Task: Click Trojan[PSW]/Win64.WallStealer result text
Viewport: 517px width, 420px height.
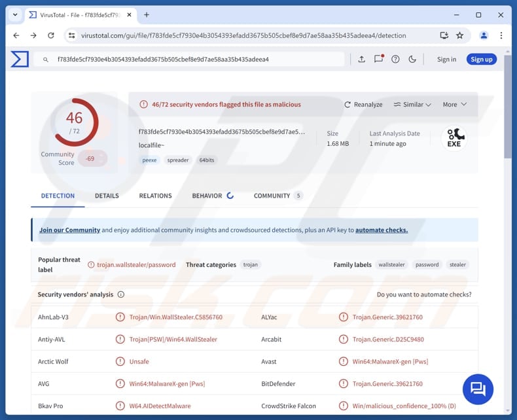Action: click(x=173, y=340)
